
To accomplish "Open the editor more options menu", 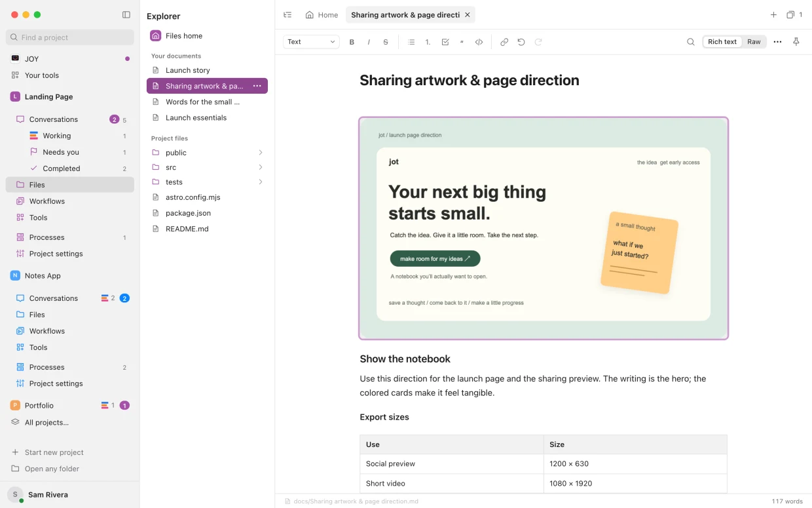I will click(x=777, y=42).
